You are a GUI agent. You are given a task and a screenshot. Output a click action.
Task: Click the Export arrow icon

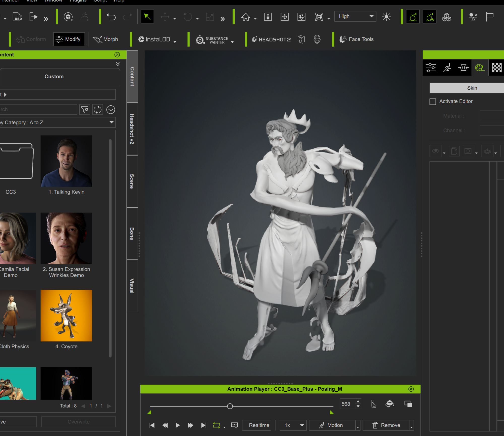[x=33, y=17]
